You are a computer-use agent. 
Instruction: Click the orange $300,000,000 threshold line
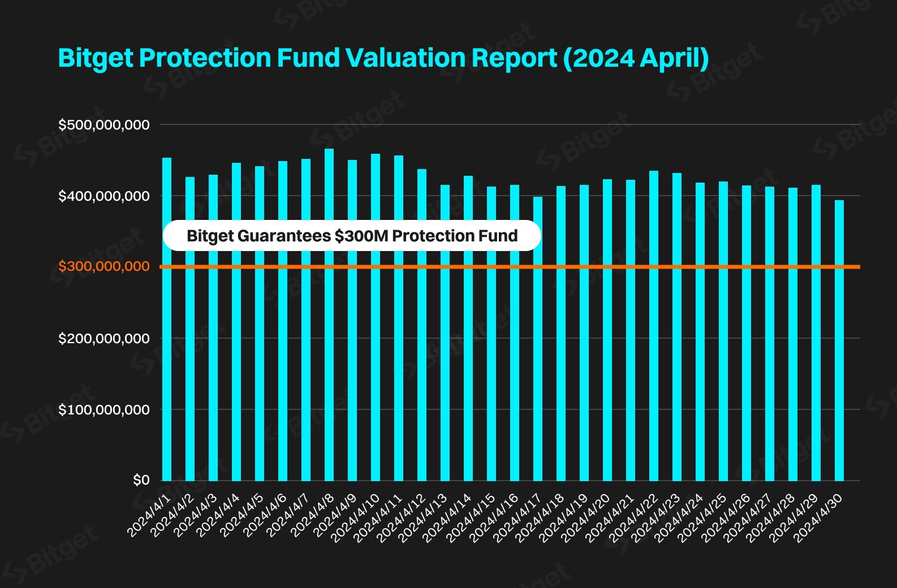[x=679, y=266]
